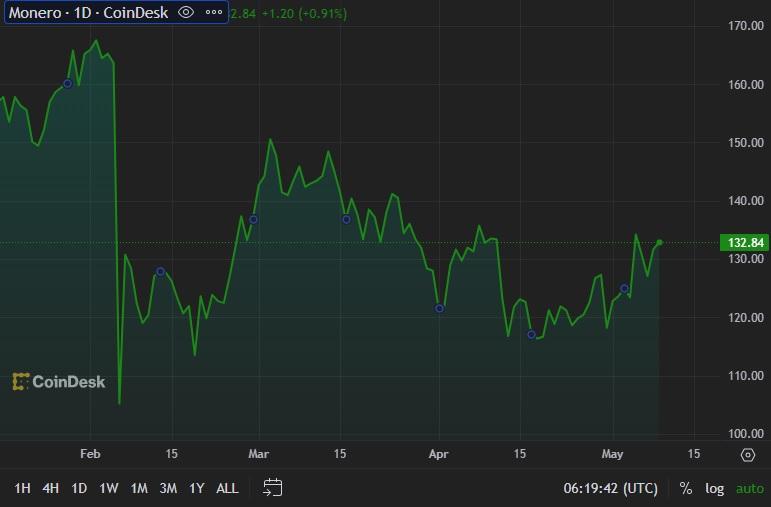Viewport: 771px width, 507px height.
Task: Select the 1M time range
Action: 139,489
